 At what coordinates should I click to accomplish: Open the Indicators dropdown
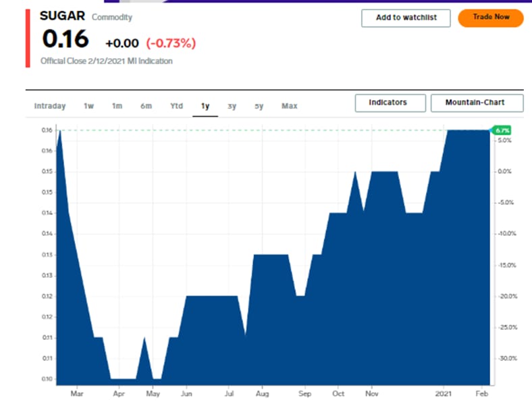tap(390, 103)
